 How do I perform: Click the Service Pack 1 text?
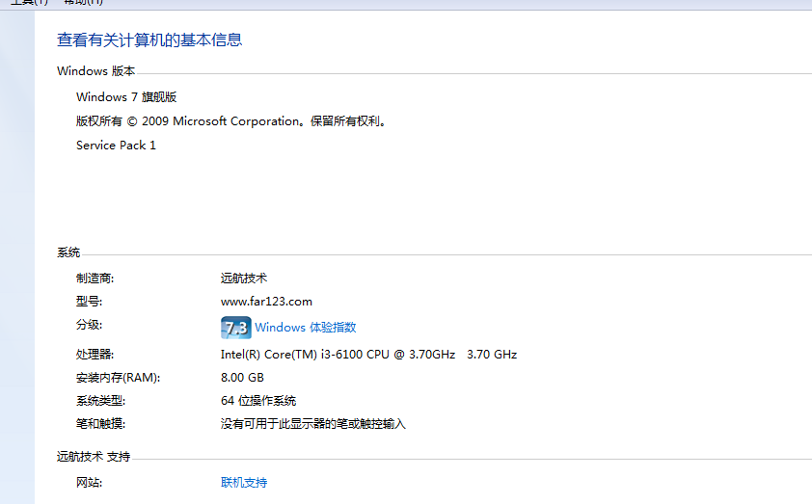[x=116, y=146]
